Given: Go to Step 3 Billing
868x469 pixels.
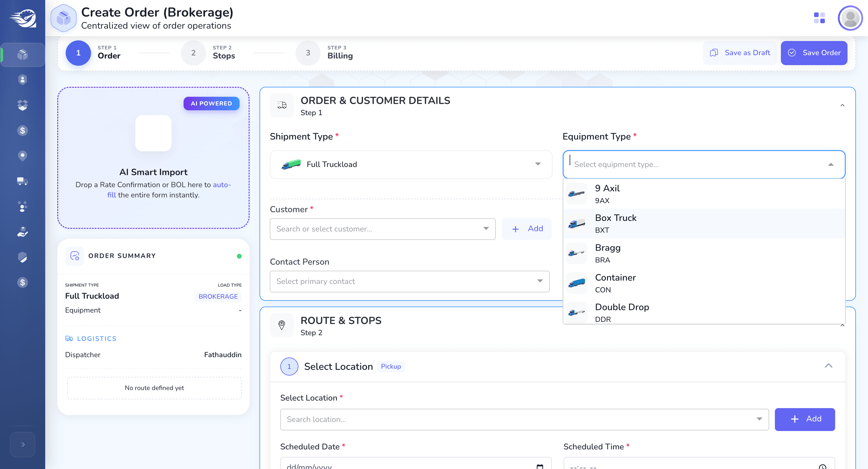Looking at the screenshot, I should click(x=324, y=53).
